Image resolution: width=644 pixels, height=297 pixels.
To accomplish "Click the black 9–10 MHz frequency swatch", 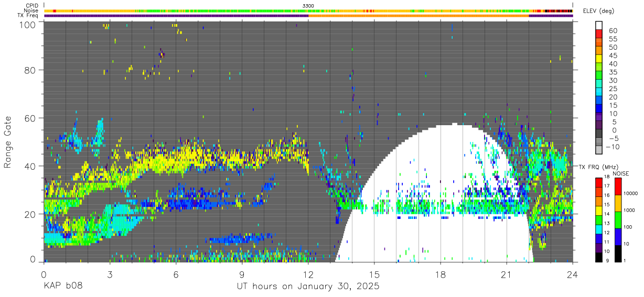I will 599,257.
